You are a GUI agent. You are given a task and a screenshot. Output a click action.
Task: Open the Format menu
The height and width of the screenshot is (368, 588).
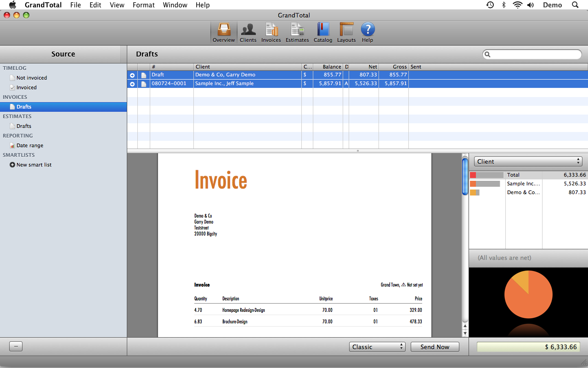coord(143,5)
